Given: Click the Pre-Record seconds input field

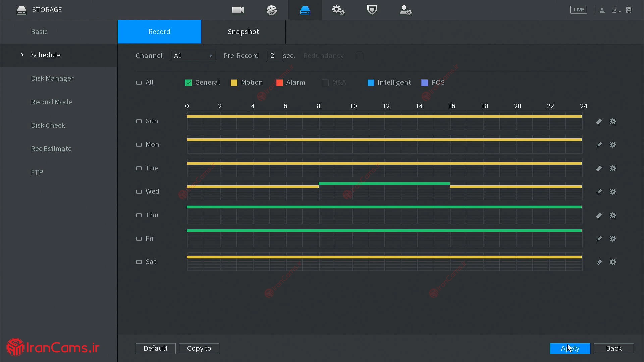Looking at the screenshot, I should click(274, 56).
